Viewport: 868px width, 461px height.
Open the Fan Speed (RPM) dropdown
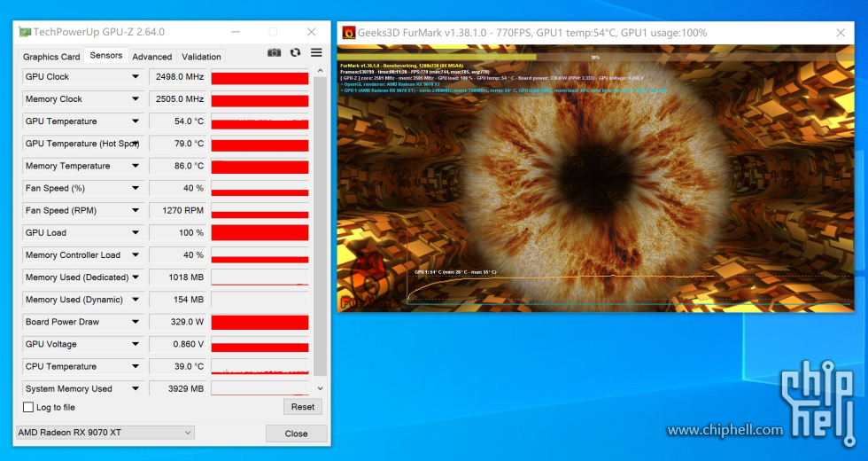(135, 210)
